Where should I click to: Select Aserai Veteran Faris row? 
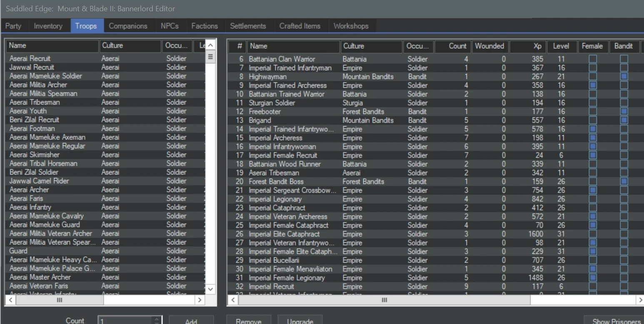105,286
